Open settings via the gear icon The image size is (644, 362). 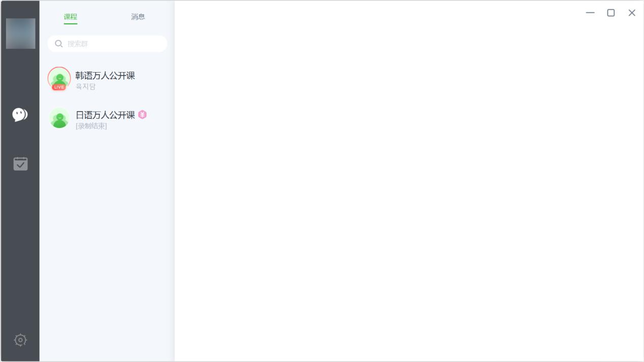point(20,340)
